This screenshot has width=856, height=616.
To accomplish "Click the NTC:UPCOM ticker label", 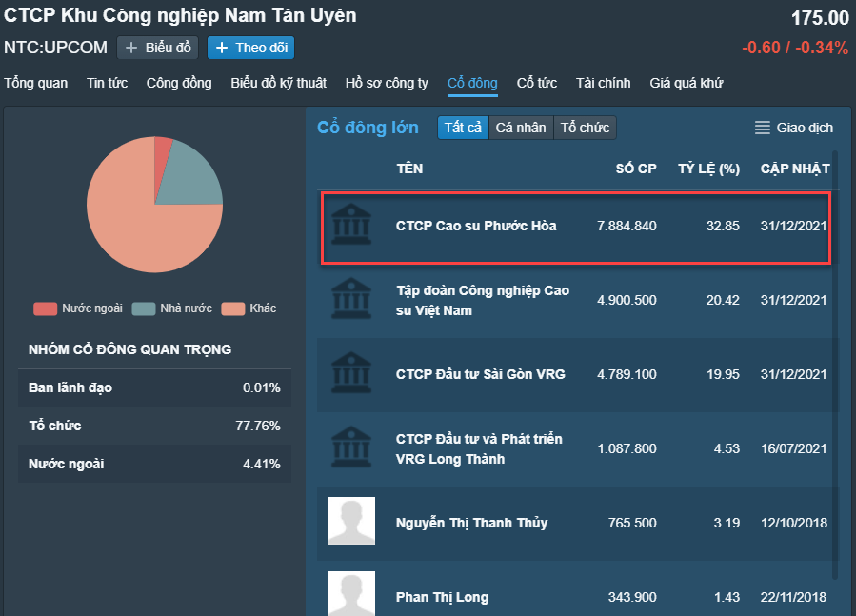I will pos(55,48).
